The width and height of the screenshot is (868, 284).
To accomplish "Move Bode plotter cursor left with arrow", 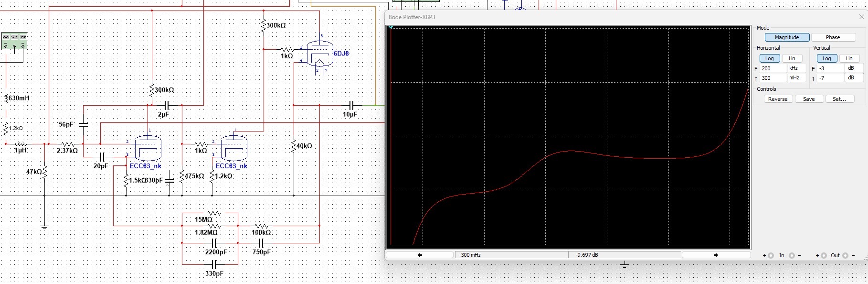I will pyautogui.click(x=420, y=255).
